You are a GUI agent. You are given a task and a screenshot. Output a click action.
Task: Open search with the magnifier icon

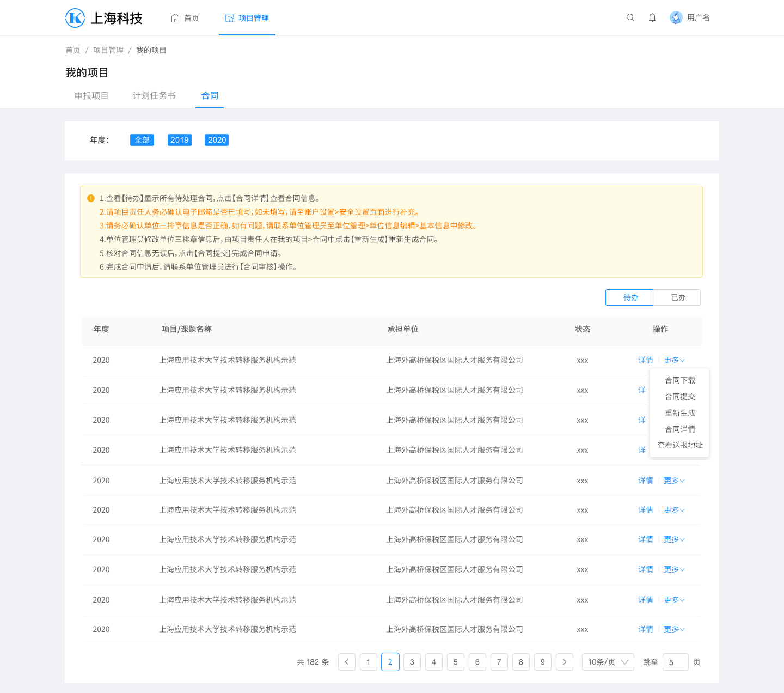click(630, 17)
